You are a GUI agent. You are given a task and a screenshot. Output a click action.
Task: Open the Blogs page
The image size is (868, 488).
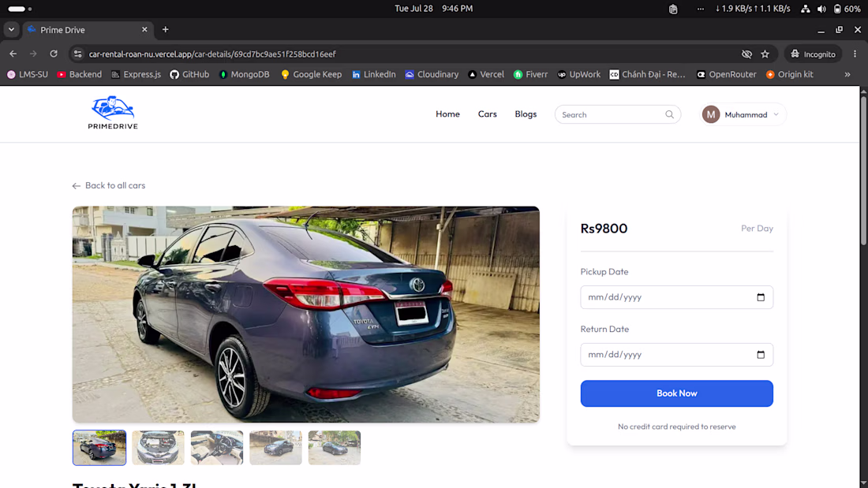click(x=526, y=114)
